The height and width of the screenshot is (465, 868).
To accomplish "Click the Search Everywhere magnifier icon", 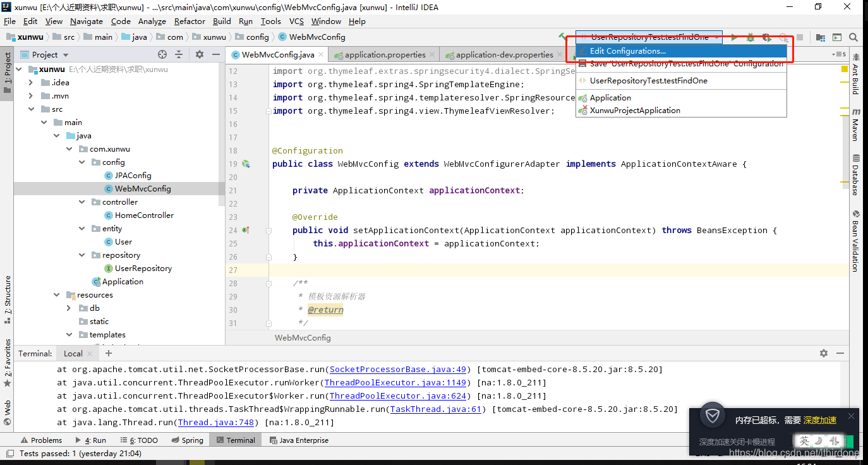I will (x=853, y=37).
